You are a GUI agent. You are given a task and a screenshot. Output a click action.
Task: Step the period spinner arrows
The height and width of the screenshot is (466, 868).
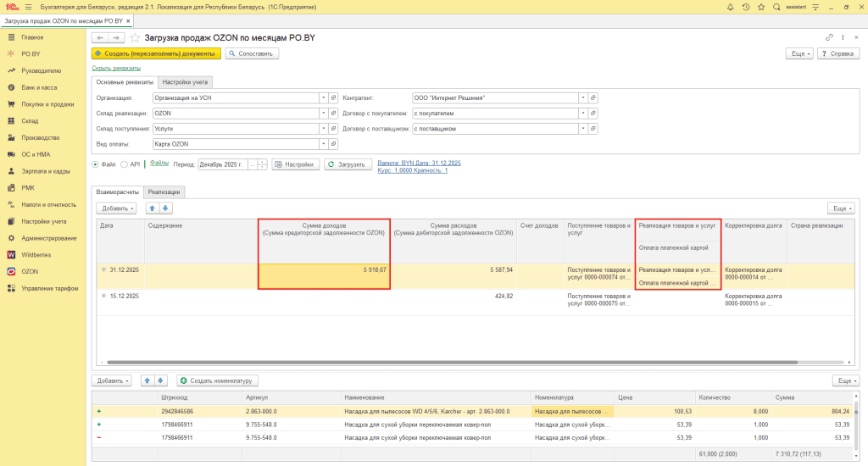263,164
